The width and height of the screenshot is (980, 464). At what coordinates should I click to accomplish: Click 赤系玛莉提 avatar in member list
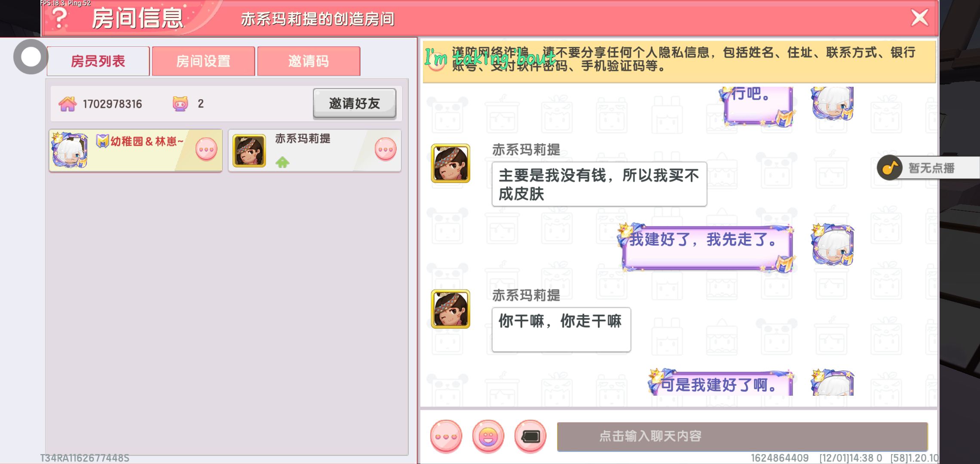click(249, 150)
